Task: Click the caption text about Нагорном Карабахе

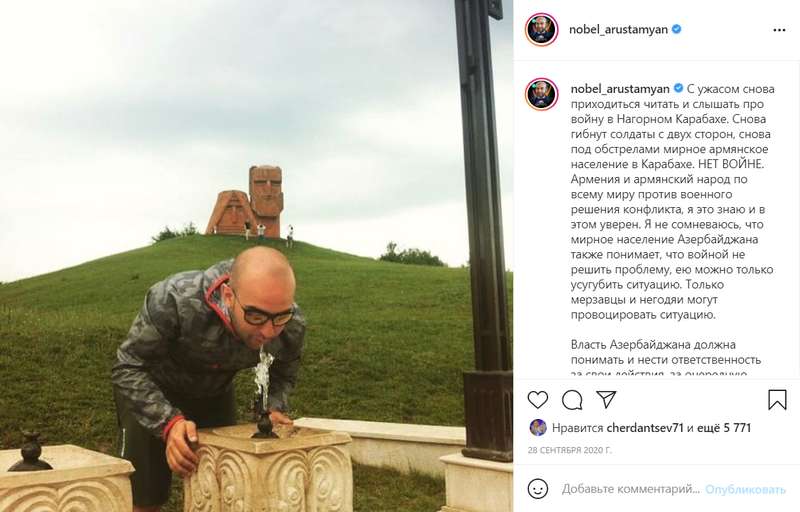Action: click(x=672, y=201)
